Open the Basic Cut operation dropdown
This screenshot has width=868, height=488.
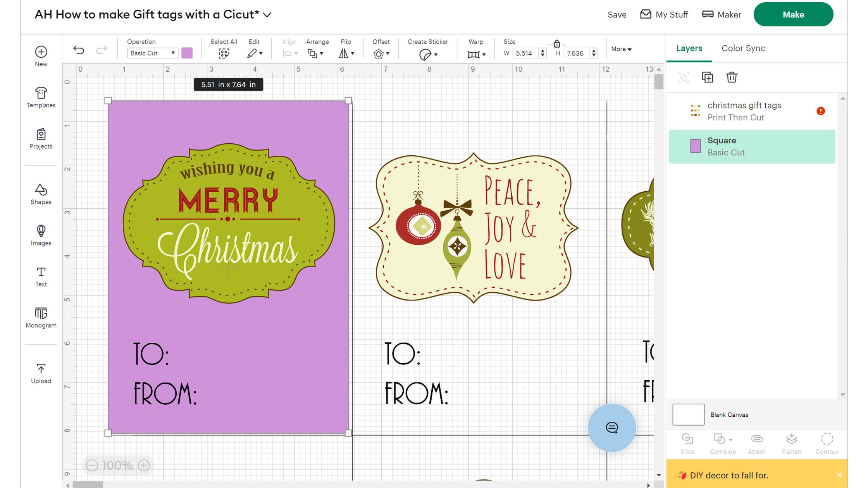152,53
